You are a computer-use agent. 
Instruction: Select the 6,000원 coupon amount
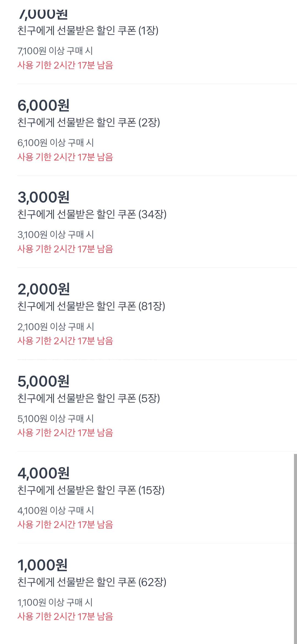point(43,105)
